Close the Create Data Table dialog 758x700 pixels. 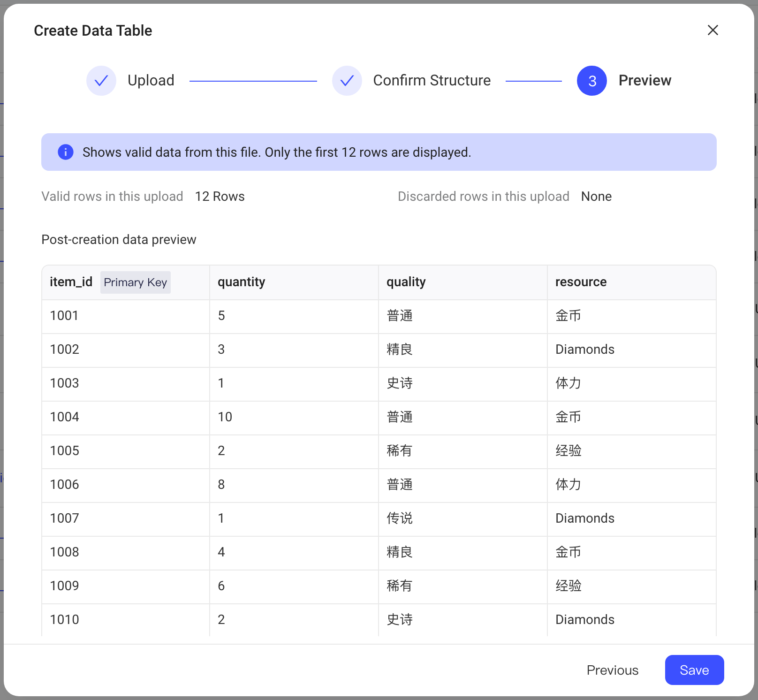tap(713, 30)
